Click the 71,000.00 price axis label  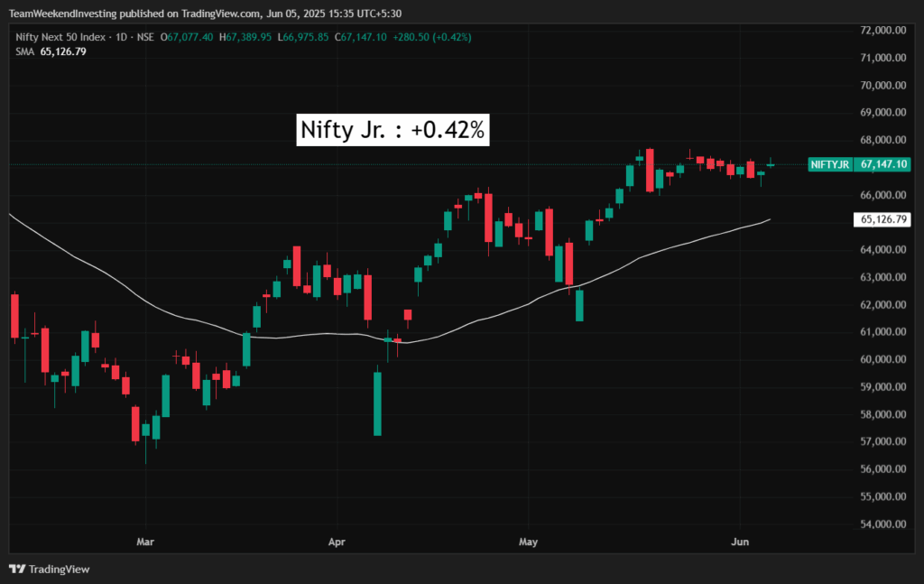point(883,57)
